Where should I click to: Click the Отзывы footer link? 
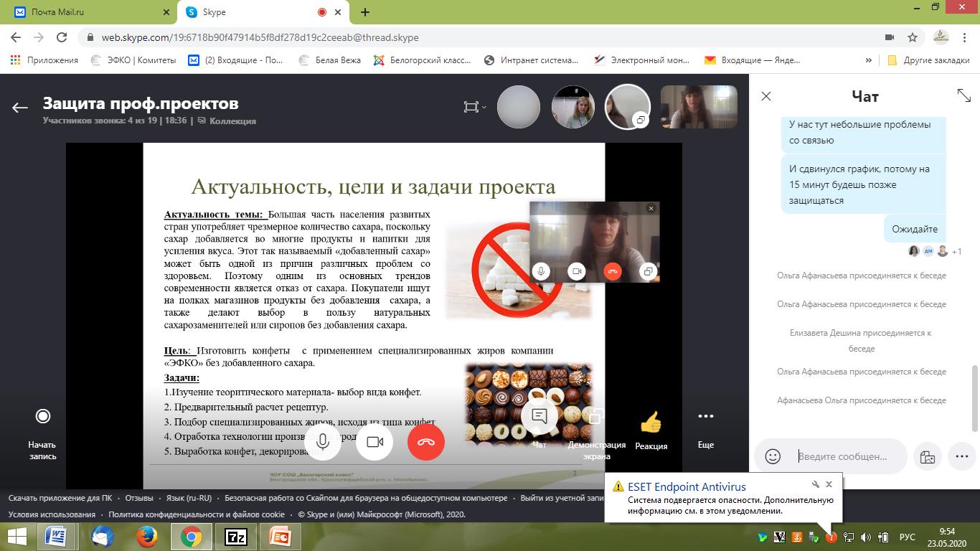tap(139, 498)
